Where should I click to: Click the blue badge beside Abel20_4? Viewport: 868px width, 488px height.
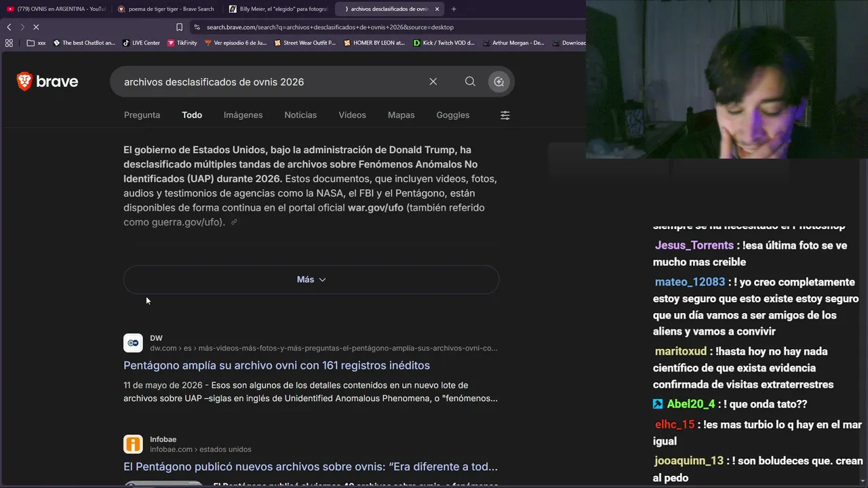pyautogui.click(x=658, y=404)
